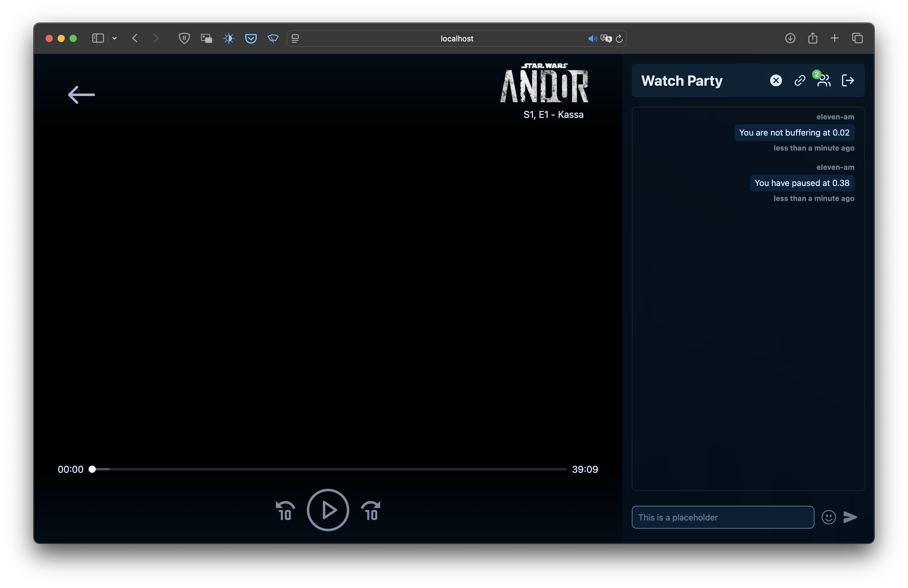Show Watch Party participants list

click(x=824, y=80)
